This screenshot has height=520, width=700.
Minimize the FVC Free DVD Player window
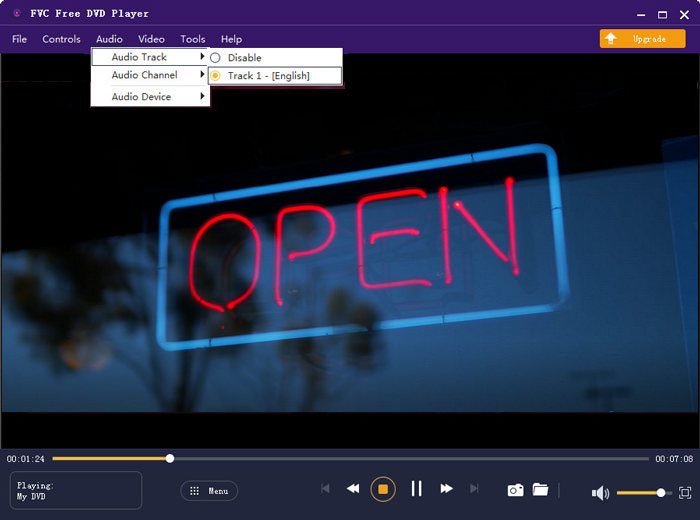click(x=641, y=15)
